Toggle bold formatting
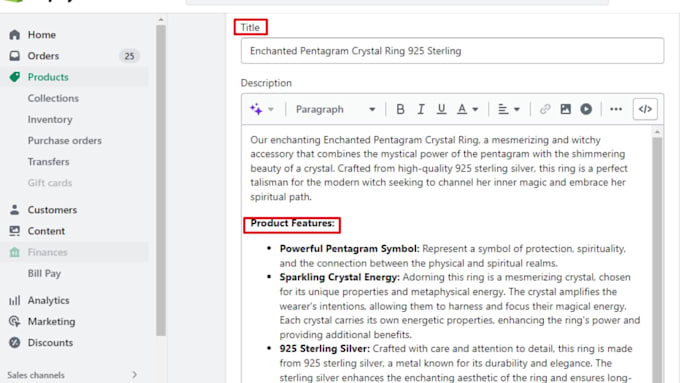 click(400, 109)
